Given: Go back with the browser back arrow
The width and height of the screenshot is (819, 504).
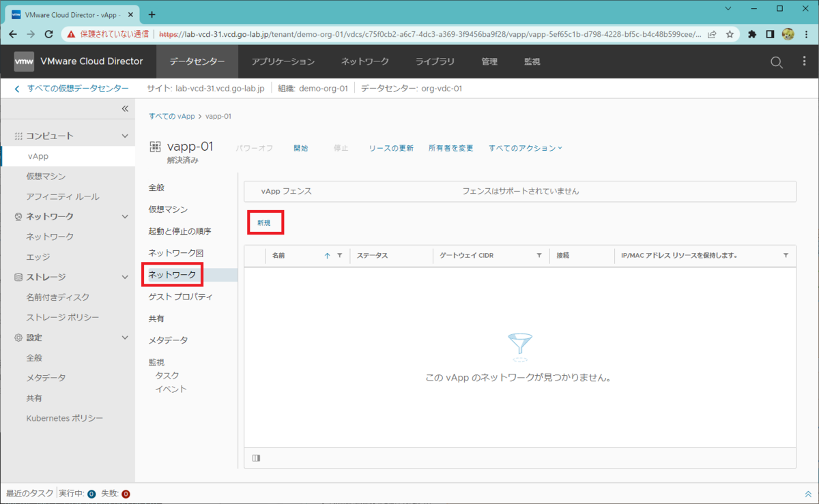Looking at the screenshot, I should (13, 33).
